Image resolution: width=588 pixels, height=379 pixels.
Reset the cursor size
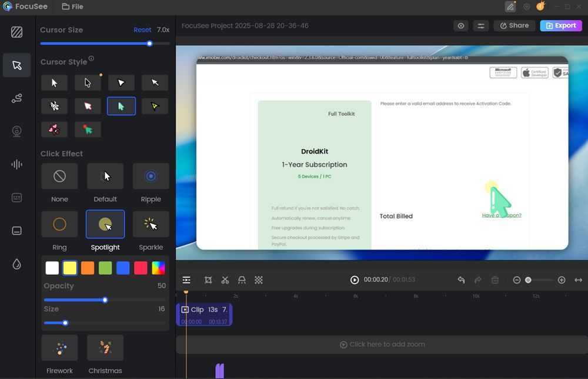[x=142, y=30]
